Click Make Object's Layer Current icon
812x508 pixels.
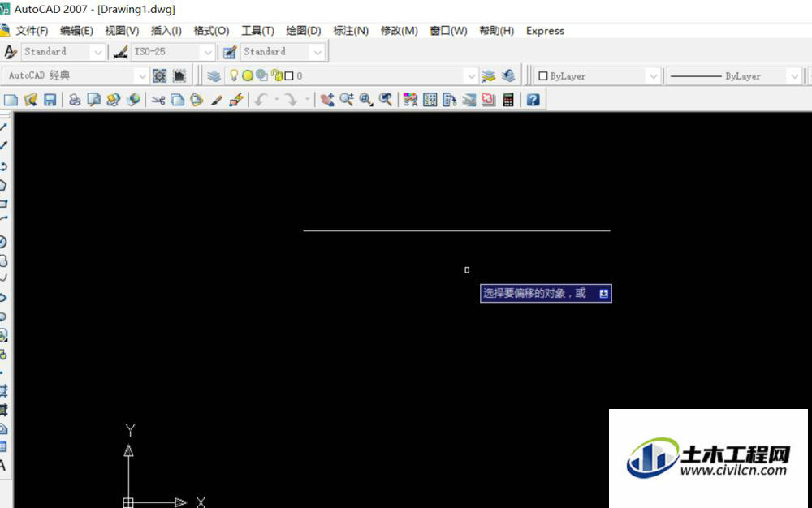point(488,76)
